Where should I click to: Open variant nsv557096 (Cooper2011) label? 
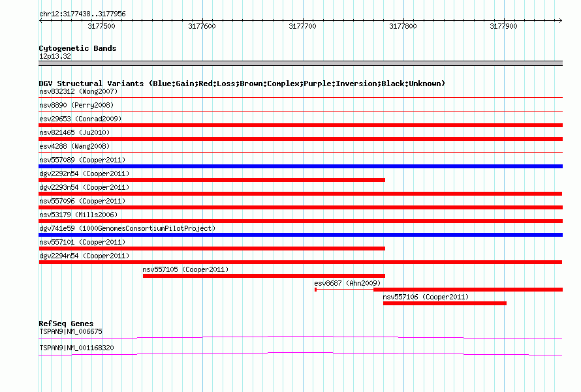coord(82,201)
